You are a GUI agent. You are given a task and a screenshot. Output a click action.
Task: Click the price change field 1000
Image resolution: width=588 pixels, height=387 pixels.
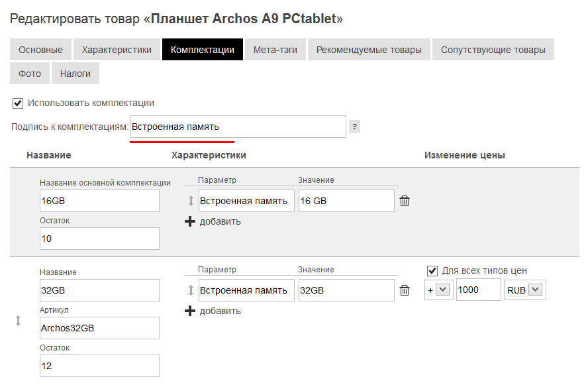click(479, 290)
